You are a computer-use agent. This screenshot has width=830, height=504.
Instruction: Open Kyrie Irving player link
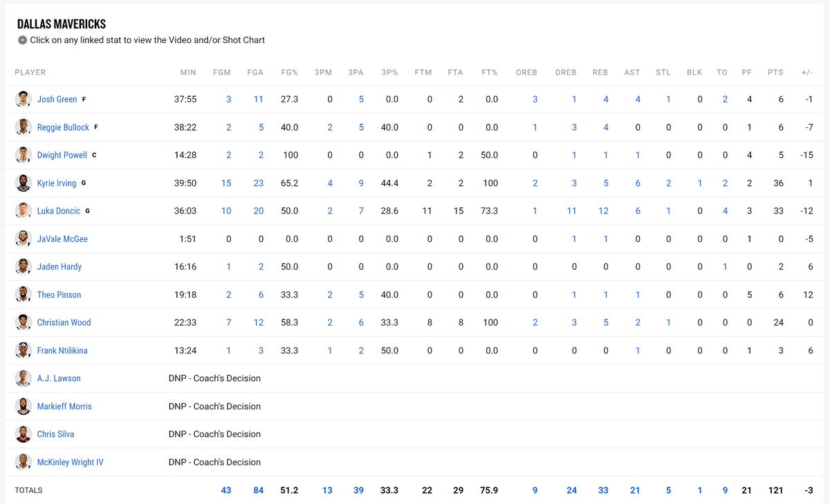click(x=58, y=183)
